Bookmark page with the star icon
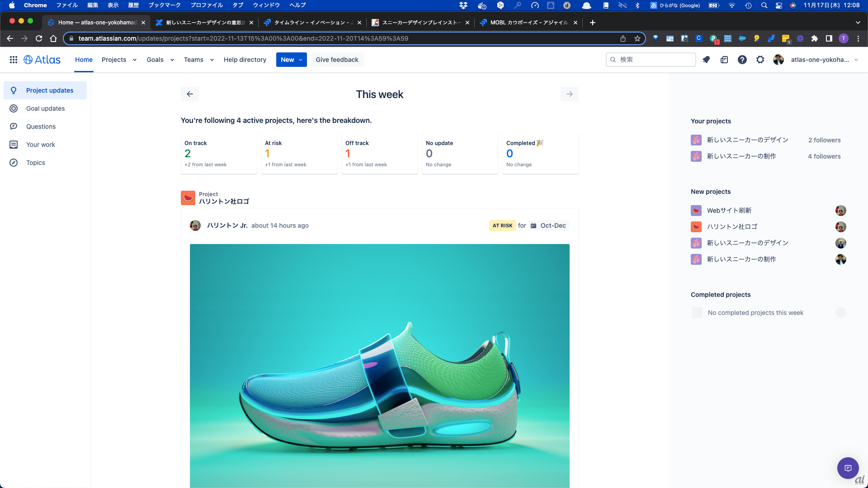This screenshot has height=488, width=868. tap(637, 38)
